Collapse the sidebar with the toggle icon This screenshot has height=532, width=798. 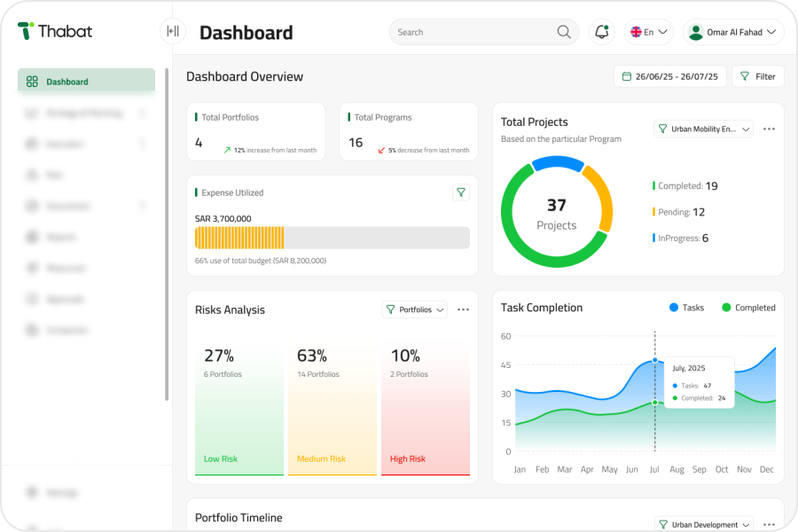click(173, 32)
